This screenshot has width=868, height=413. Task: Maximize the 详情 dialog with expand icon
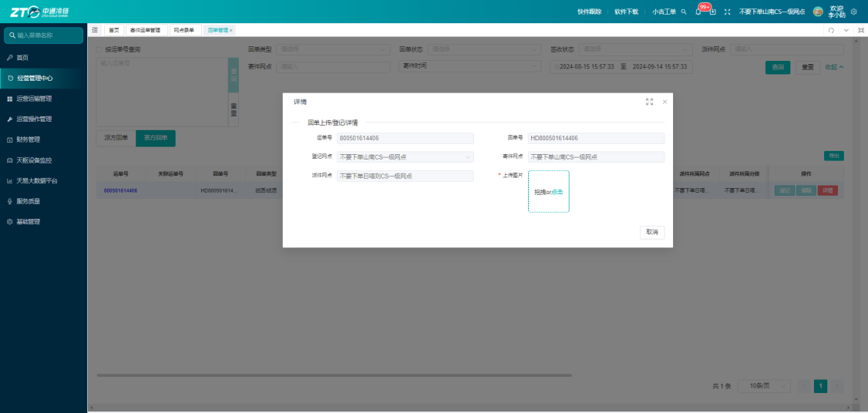(x=649, y=102)
